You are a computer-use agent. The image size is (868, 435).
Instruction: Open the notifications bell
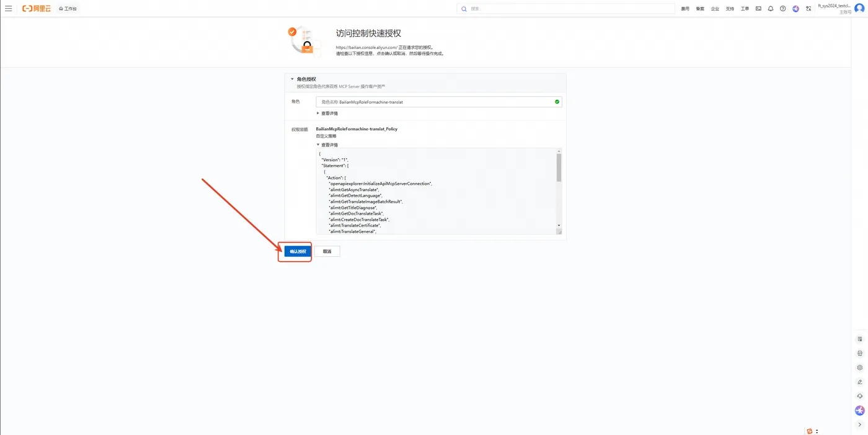(x=771, y=9)
